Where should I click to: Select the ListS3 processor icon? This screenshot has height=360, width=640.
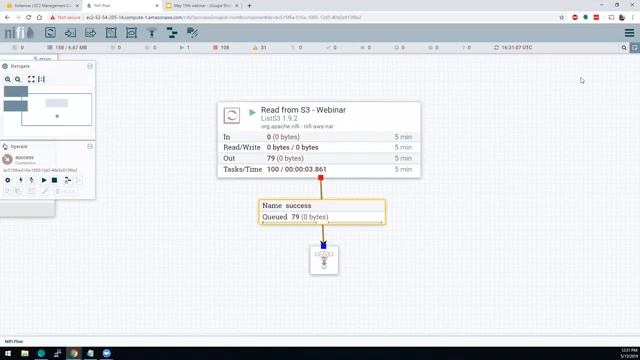[x=231, y=116]
